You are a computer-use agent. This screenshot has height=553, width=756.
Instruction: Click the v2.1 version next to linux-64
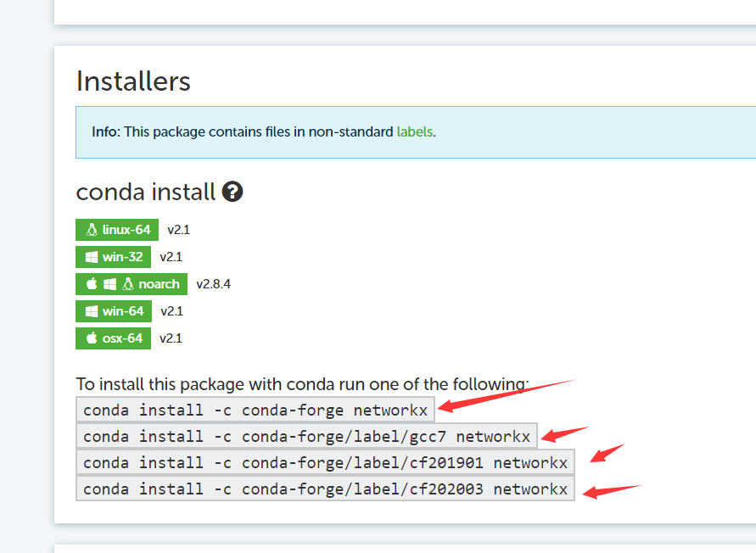pos(178,230)
